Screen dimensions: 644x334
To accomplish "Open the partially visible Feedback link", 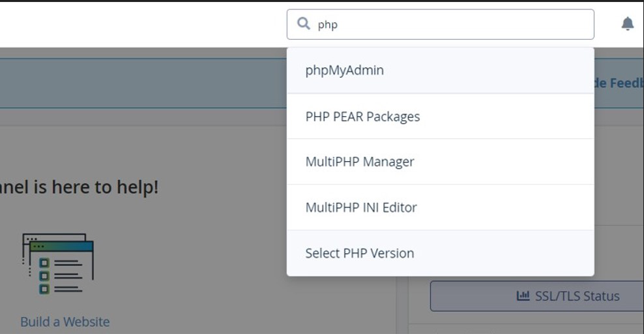I will coord(618,83).
